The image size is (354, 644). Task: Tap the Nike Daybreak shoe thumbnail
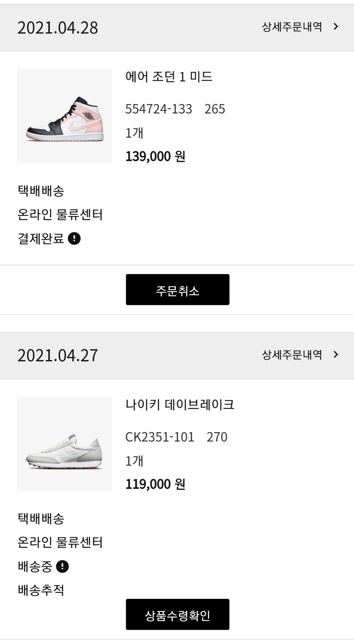(65, 444)
